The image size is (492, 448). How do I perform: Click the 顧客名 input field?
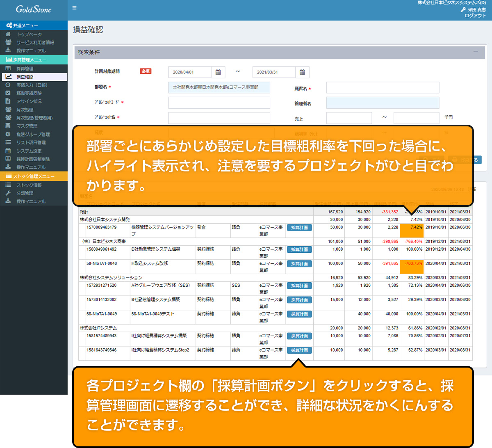point(383,87)
